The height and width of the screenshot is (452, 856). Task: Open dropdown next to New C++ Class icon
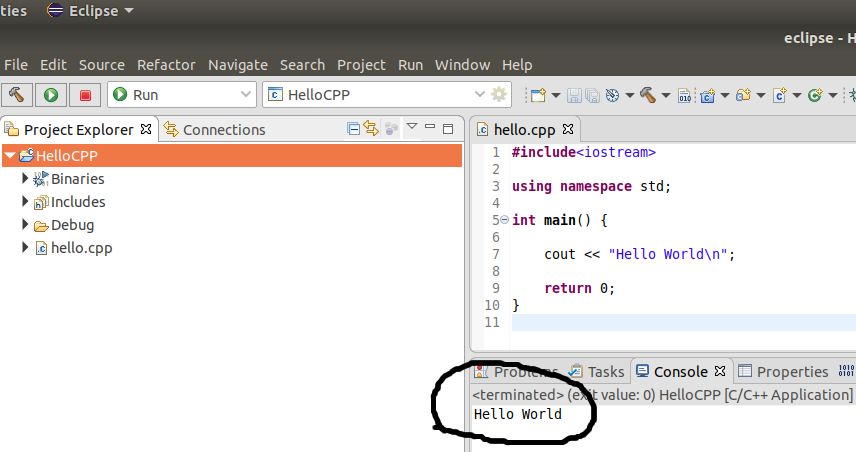[x=833, y=96]
